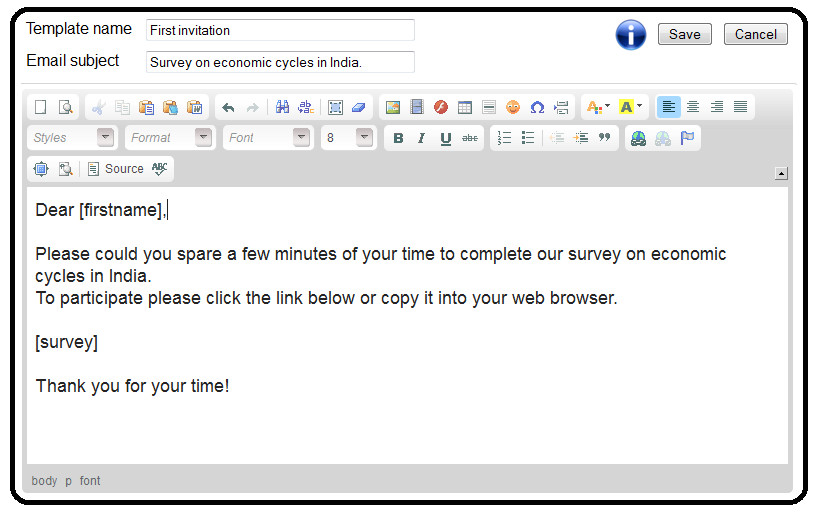
Task: Click the Save button
Action: (684, 34)
